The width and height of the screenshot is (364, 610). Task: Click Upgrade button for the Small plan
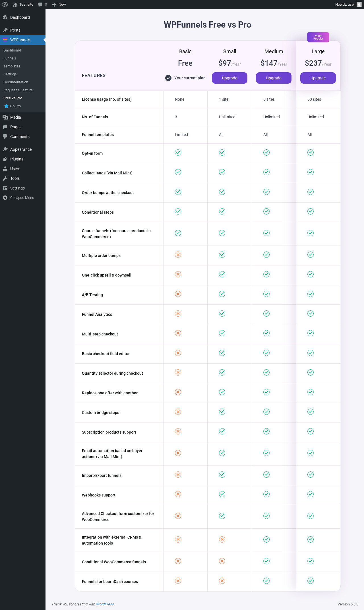coord(229,78)
